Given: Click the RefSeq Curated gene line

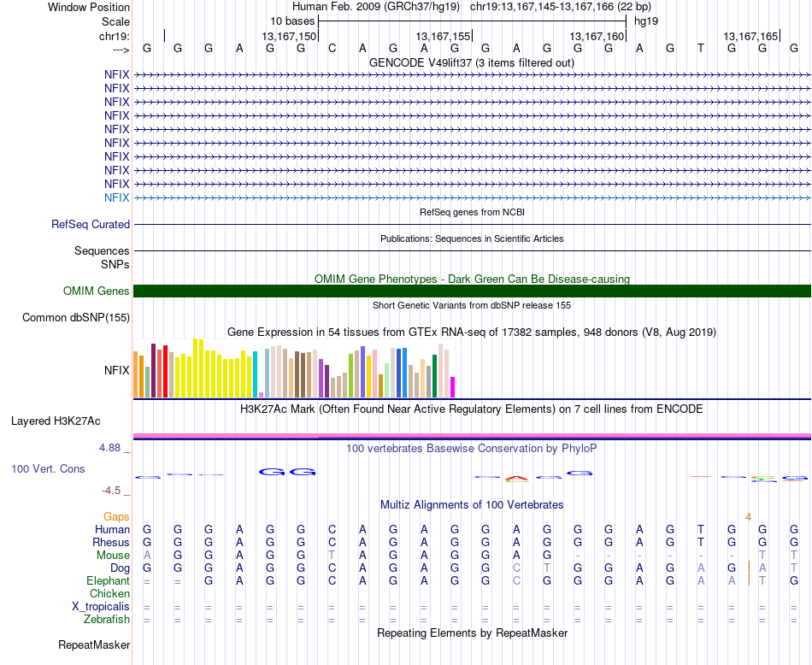Looking at the screenshot, I should (x=472, y=224).
